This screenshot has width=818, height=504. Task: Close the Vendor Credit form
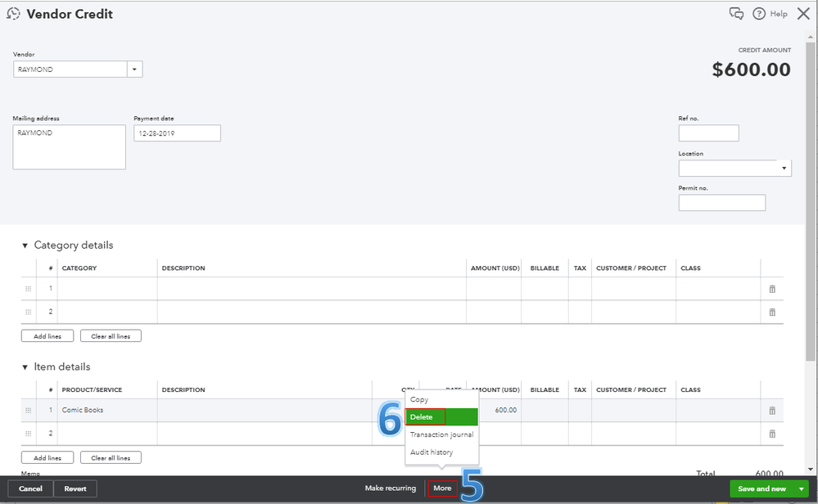803,14
